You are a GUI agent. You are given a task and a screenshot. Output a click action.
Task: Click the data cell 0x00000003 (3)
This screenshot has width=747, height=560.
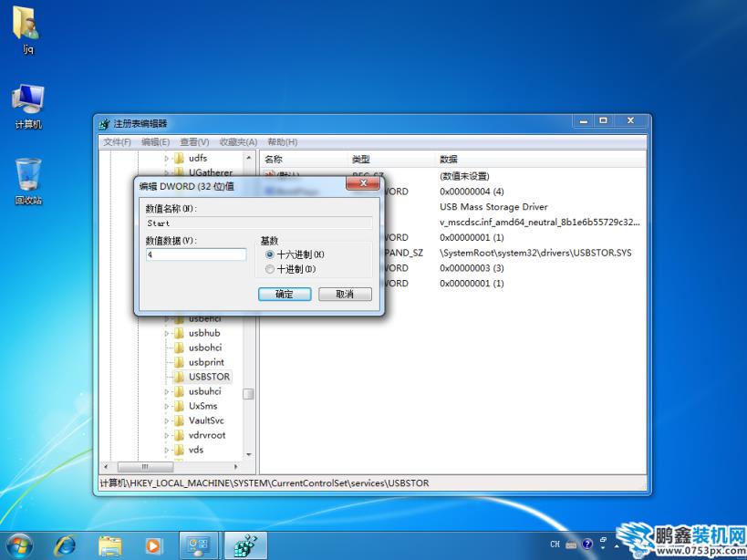pos(472,268)
